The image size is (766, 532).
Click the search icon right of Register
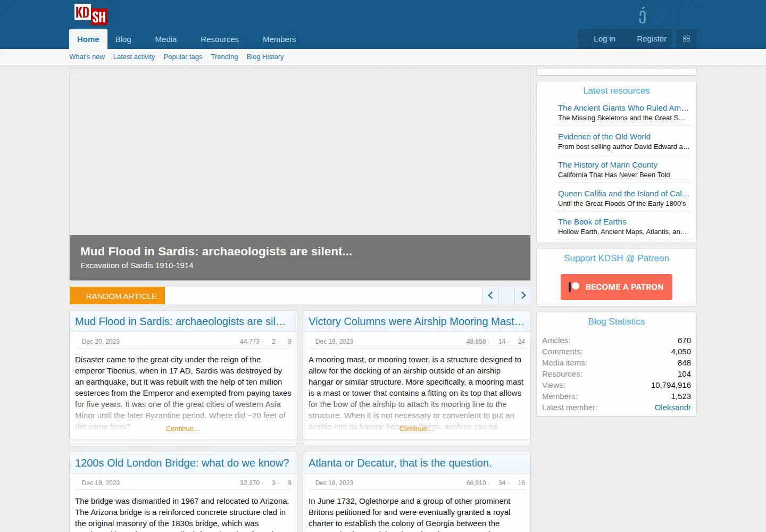686,39
